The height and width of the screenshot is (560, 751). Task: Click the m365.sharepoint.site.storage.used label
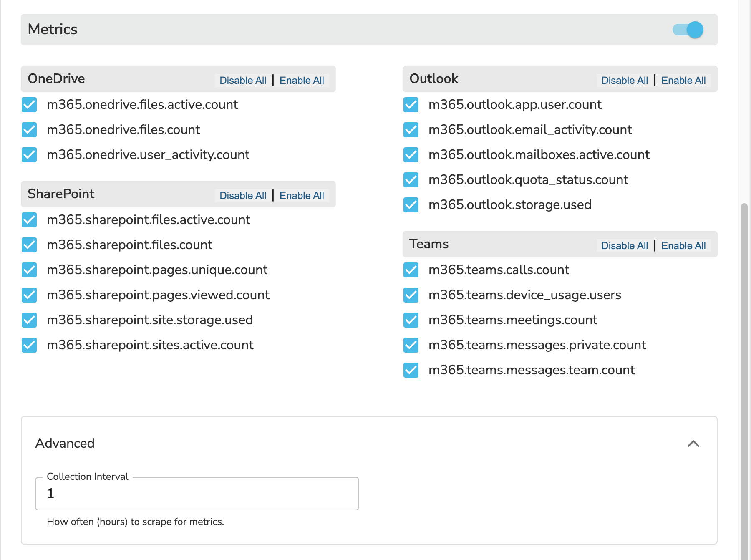coord(150,320)
